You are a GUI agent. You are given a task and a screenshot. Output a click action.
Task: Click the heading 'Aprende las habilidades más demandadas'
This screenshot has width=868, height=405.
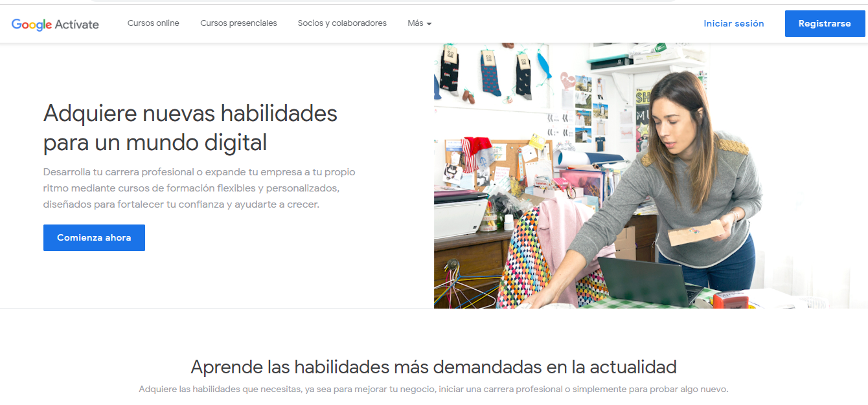click(434, 367)
